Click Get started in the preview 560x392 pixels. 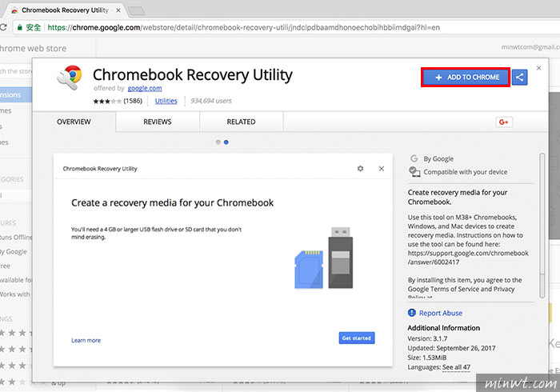357,338
